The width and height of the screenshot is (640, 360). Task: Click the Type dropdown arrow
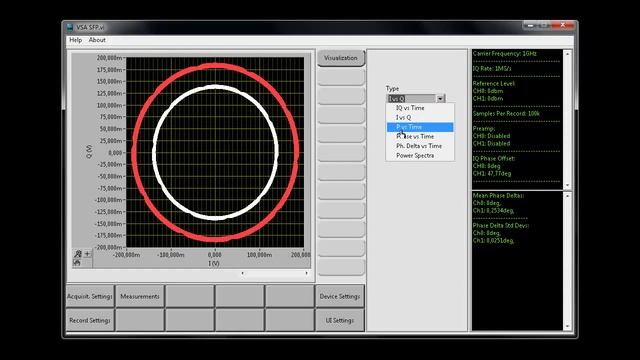click(x=440, y=99)
